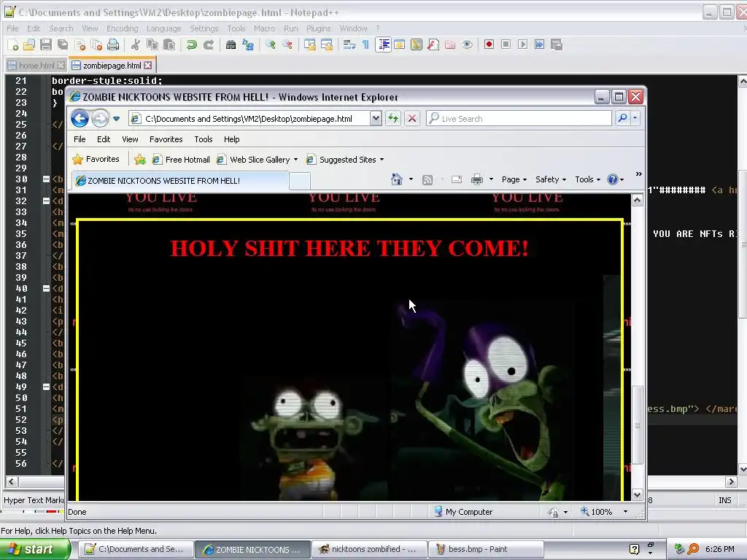
Task: Click Add to Favorites Bar icon
Action: [140, 160]
